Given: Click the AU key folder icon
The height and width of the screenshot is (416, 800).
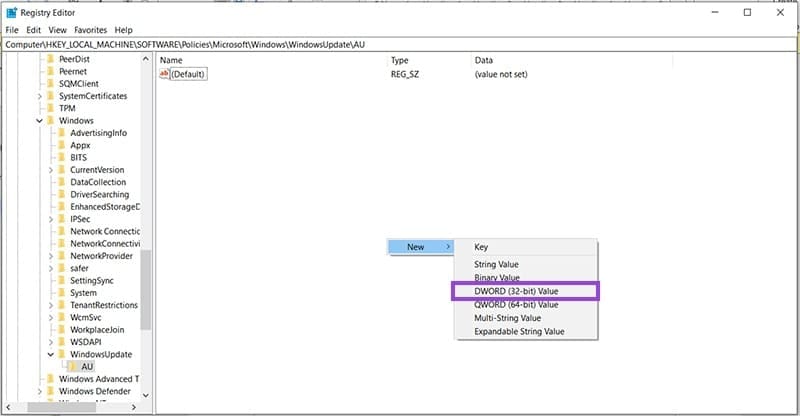Looking at the screenshot, I should click(73, 367).
